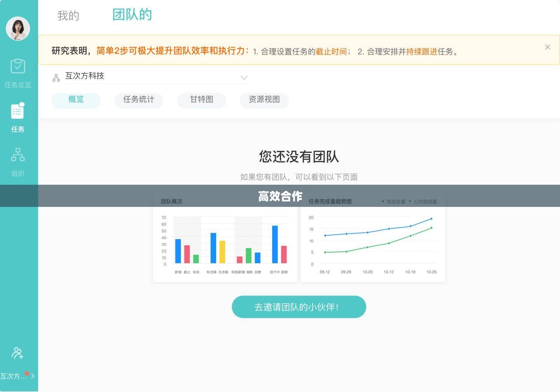Switch to the 我的 tab
Viewport: 560px width, 392px height.
(68, 16)
